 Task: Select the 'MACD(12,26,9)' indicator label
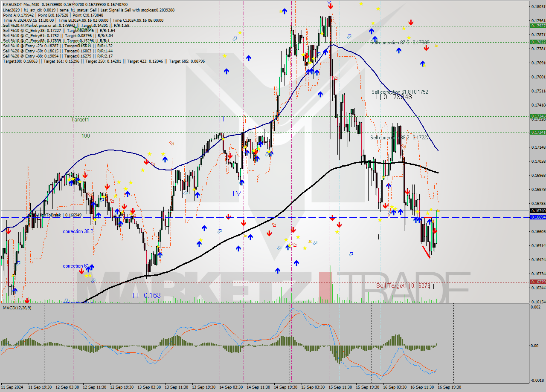[x=17, y=308]
